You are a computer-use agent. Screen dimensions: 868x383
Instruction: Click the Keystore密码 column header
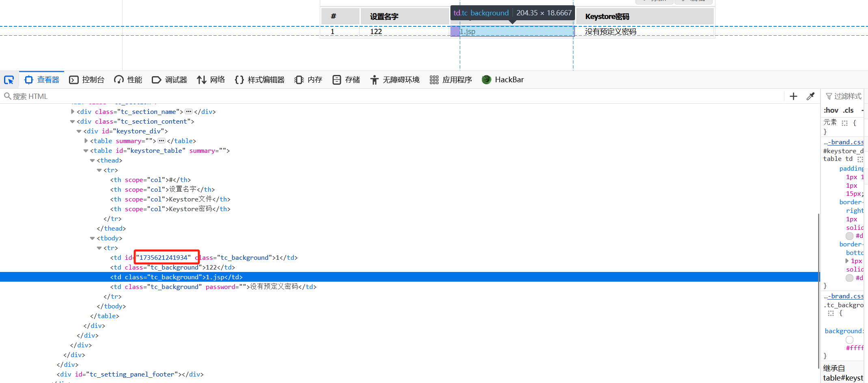coord(645,17)
